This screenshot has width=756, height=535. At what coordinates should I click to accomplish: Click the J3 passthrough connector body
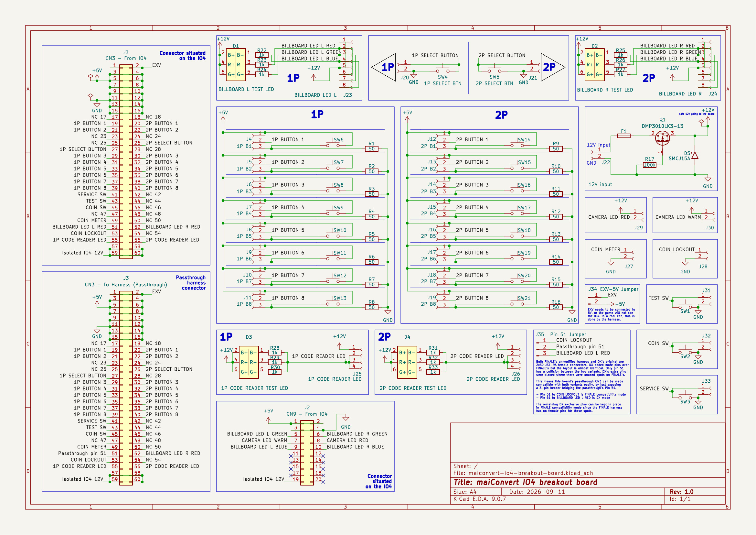click(x=126, y=388)
